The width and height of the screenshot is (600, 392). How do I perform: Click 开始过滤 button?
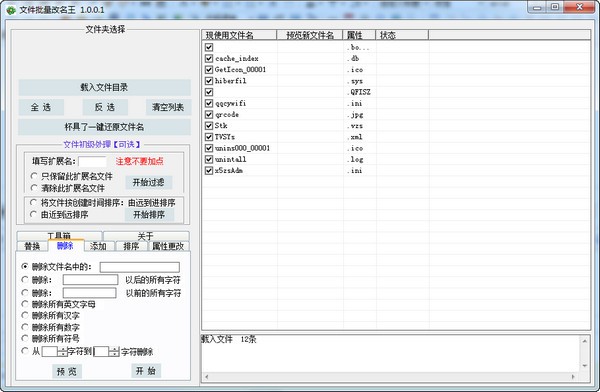click(148, 183)
